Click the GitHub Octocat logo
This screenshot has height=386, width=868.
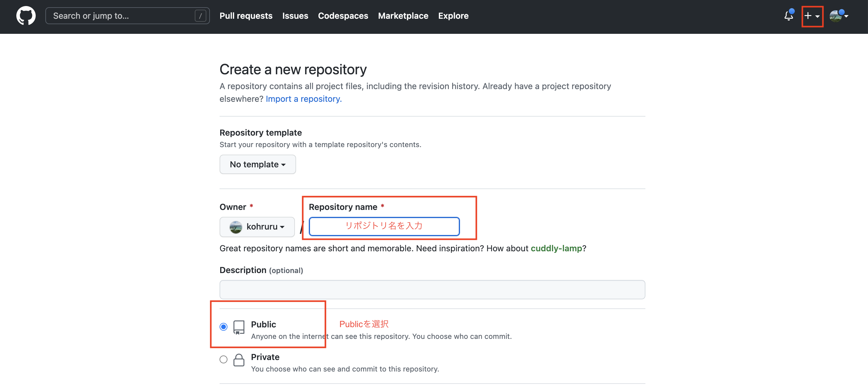[26, 16]
